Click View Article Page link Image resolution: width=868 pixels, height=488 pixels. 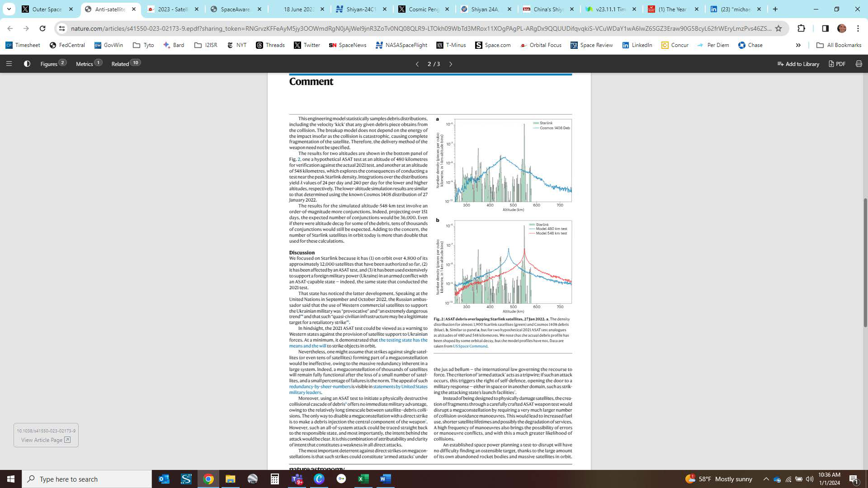(x=45, y=440)
